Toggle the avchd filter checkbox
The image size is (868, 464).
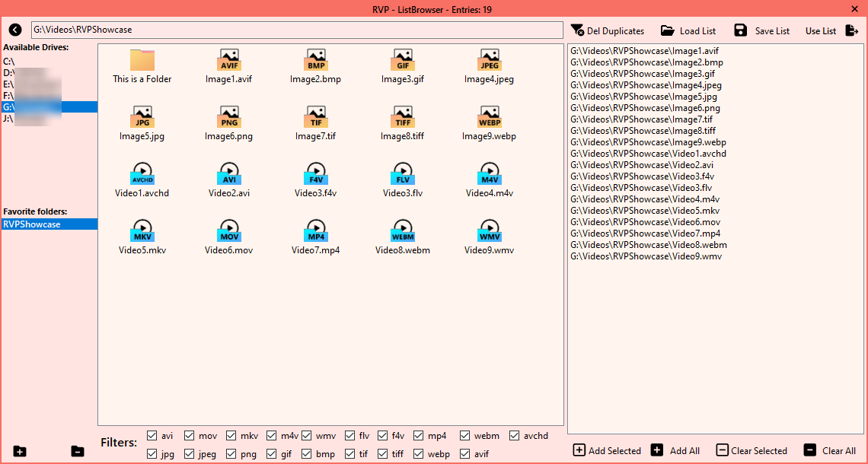tap(515, 436)
